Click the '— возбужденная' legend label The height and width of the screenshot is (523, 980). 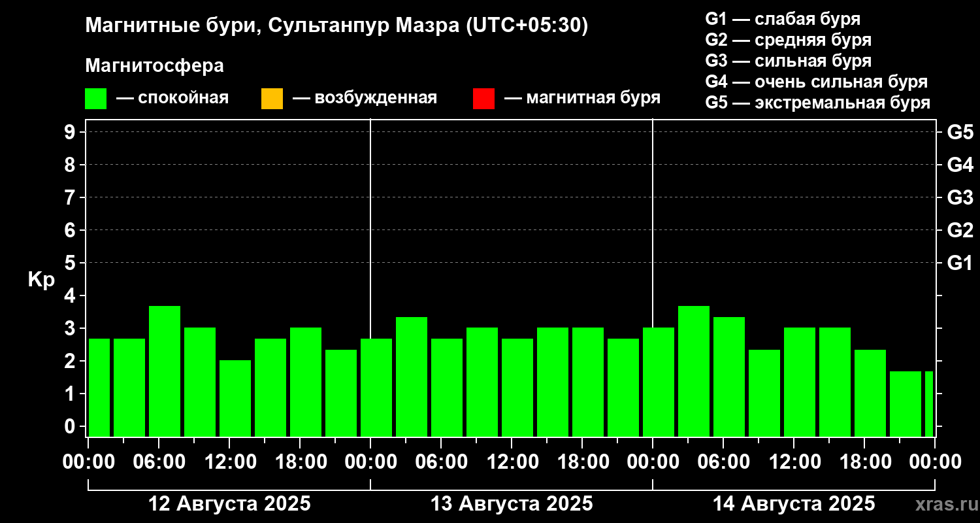[365, 98]
